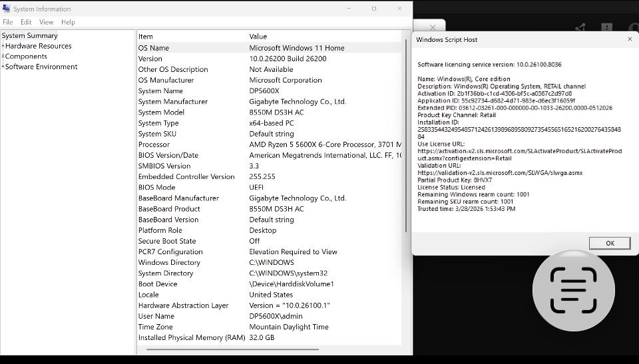Close the Windows Script Host dialog
The width and height of the screenshot is (639, 364).
[630, 39]
